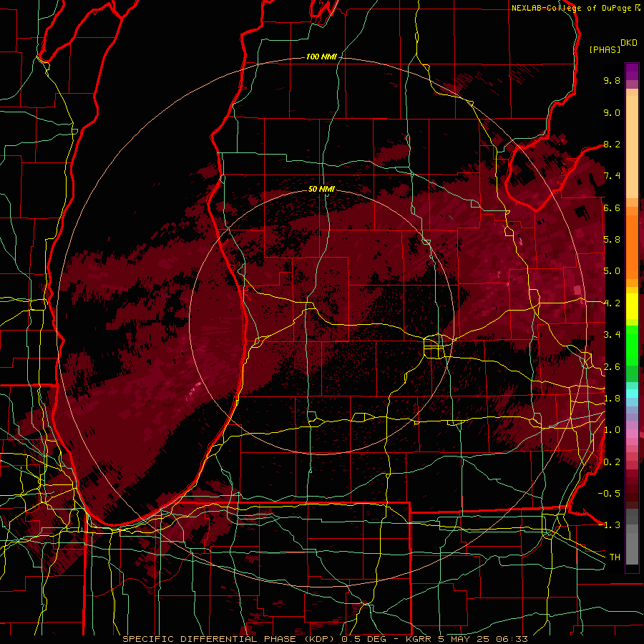Click the 5.0 value on the color scale

(612, 271)
